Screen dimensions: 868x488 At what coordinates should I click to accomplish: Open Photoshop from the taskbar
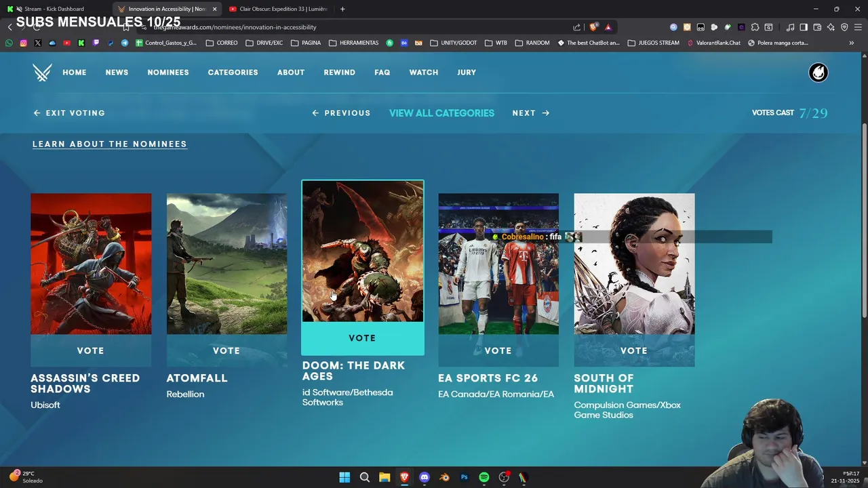pyautogui.click(x=464, y=477)
